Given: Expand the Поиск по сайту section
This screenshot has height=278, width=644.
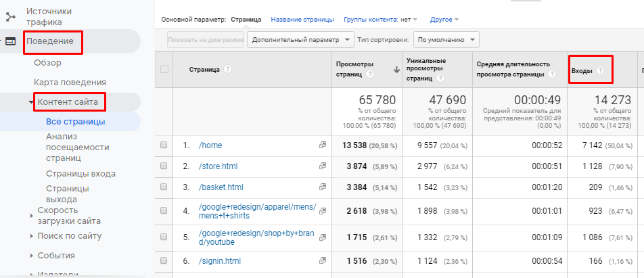Looking at the screenshot, I should pyautogui.click(x=32, y=236).
